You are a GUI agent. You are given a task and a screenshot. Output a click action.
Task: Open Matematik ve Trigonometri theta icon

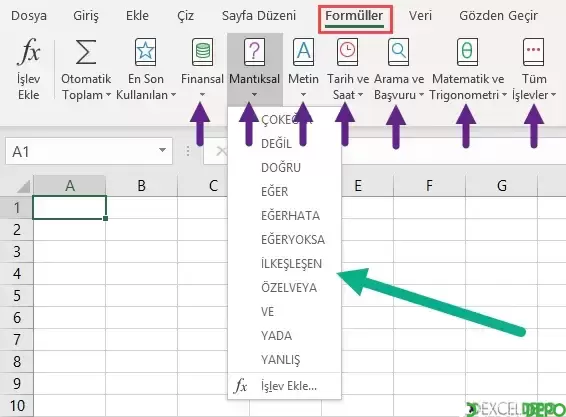click(x=467, y=52)
